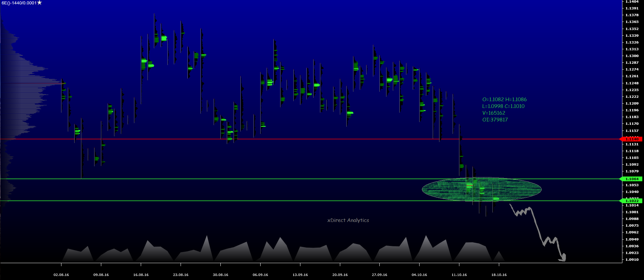Select the green 1.1064 price tag
644x280 pixels.
(x=632, y=179)
